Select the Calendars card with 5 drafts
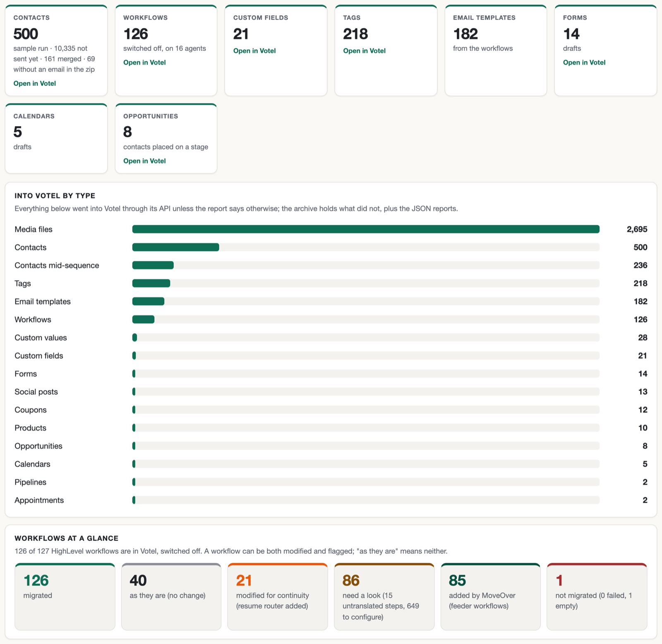The width and height of the screenshot is (662, 644). pos(56,138)
